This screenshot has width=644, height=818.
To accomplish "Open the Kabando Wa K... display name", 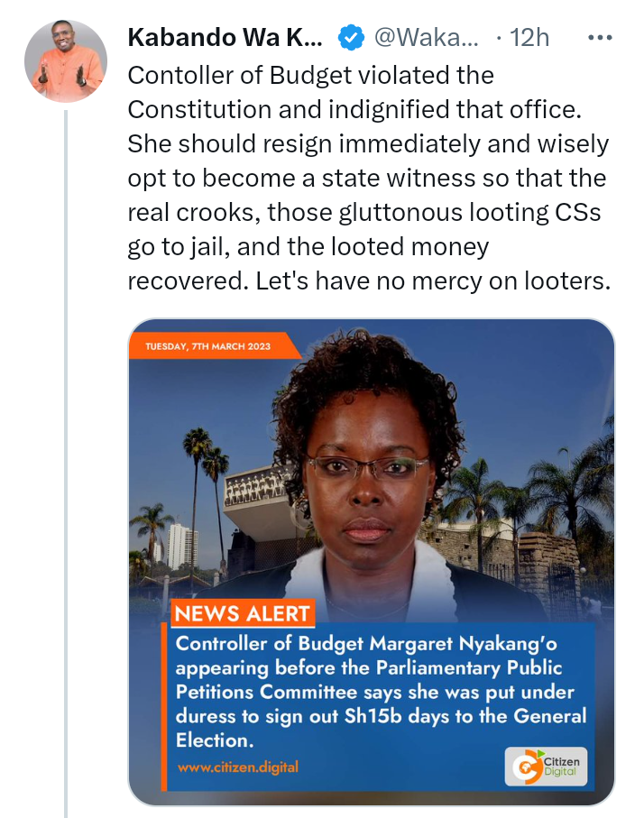I will pos(225,38).
